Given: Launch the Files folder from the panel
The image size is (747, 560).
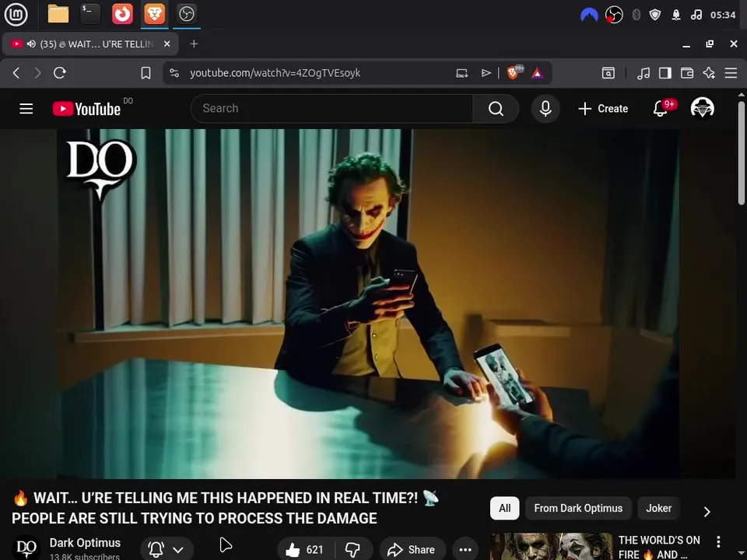Looking at the screenshot, I should [58, 14].
